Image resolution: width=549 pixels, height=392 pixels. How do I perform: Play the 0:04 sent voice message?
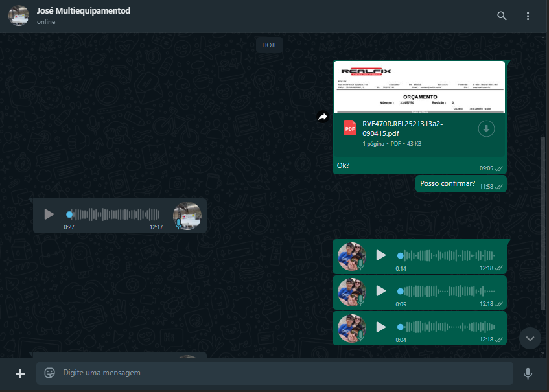point(380,327)
